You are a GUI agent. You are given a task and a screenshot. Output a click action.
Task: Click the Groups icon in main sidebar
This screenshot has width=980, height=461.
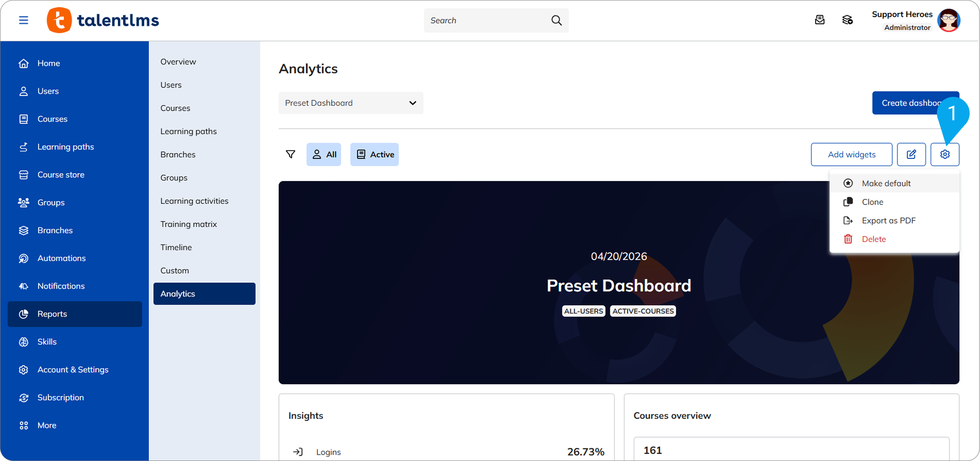point(24,202)
